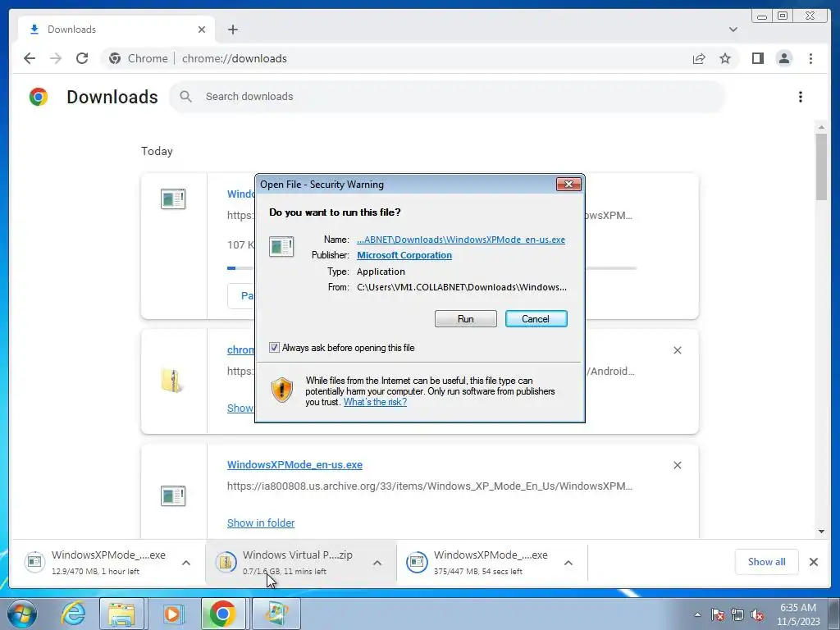Open a new tab with plus button
Image resolution: width=840 pixels, height=630 pixels.
(232, 30)
